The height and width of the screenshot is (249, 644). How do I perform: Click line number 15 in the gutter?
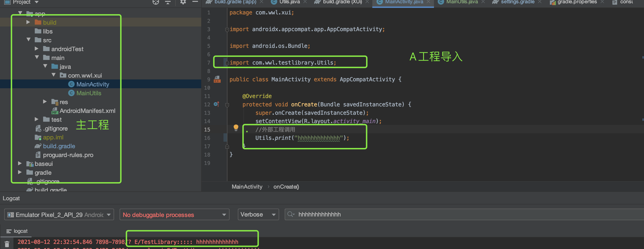tap(207, 130)
